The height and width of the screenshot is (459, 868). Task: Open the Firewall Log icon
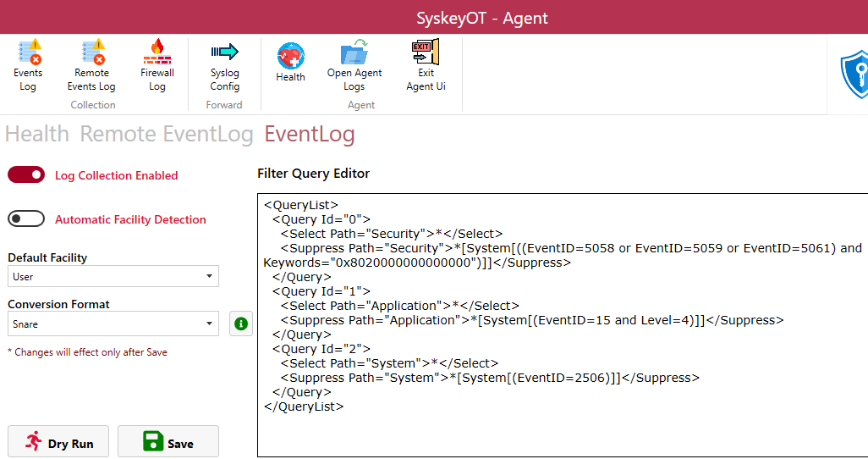(157, 54)
